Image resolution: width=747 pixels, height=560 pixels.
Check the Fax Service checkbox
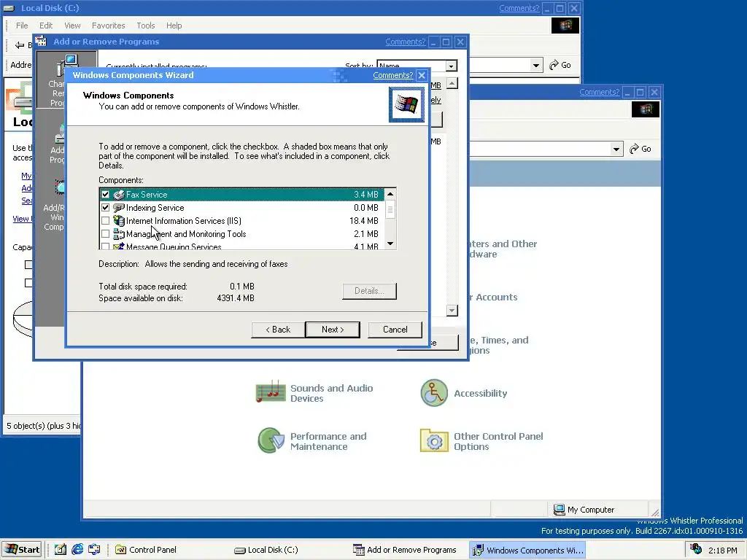tap(105, 194)
